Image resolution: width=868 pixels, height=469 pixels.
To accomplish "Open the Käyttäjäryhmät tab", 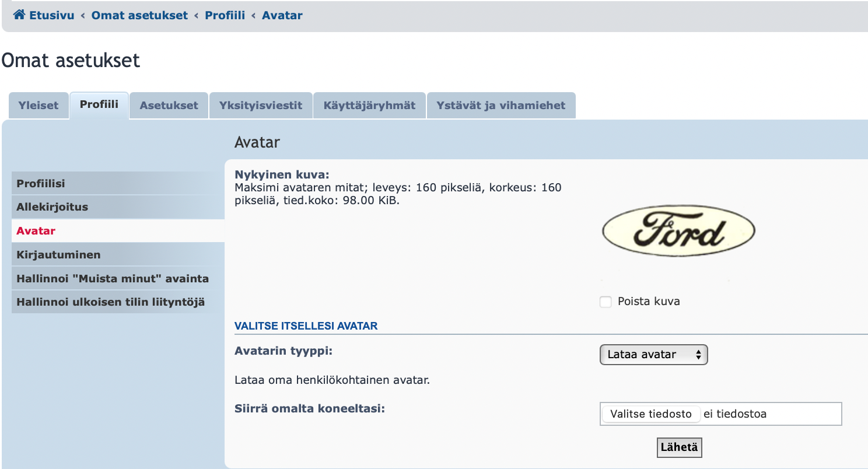I will coord(369,106).
